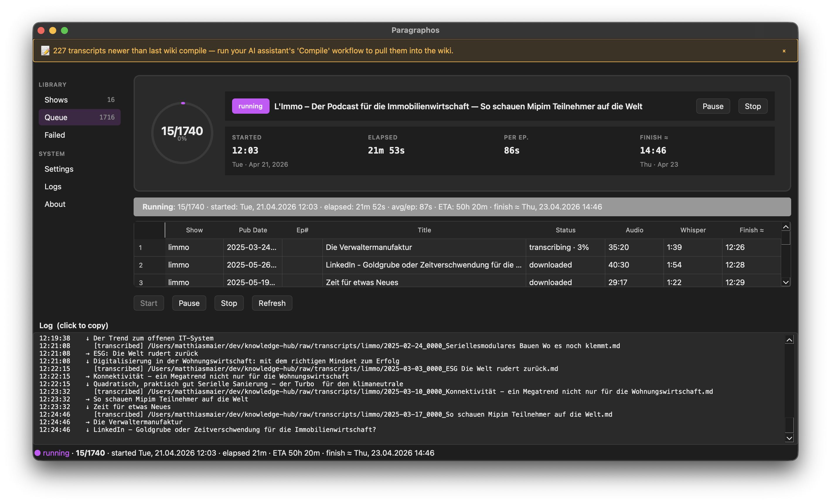Pause the queue below the table

coord(189,303)
